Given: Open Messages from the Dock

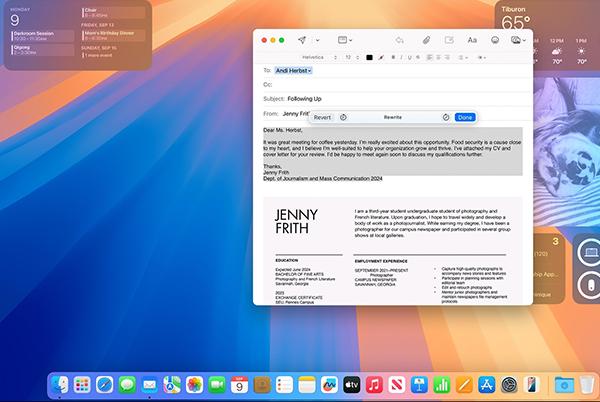Looking at the screenshot, I should (127, 385).
